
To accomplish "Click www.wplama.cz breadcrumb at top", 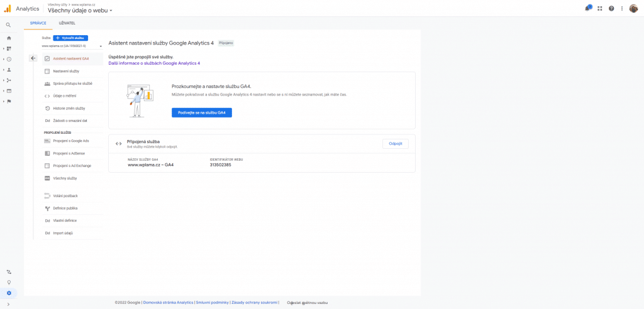I will coord(84,4).
